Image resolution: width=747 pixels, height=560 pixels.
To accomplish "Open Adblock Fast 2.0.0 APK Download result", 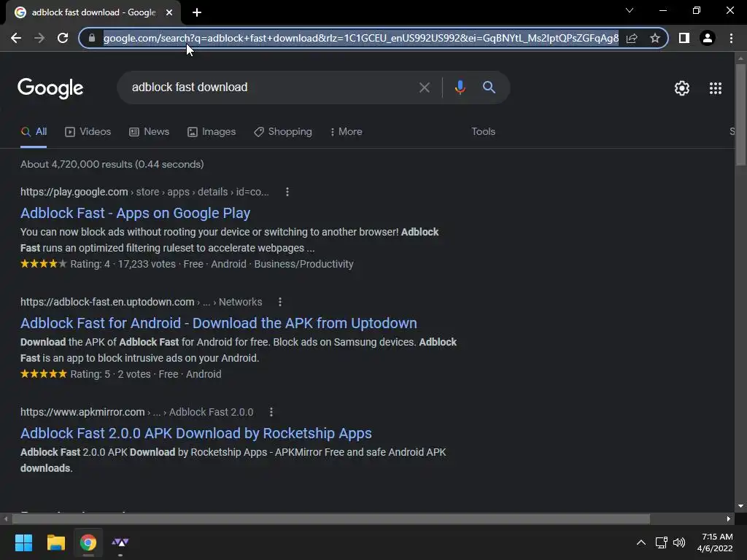I will coord(196,433).
